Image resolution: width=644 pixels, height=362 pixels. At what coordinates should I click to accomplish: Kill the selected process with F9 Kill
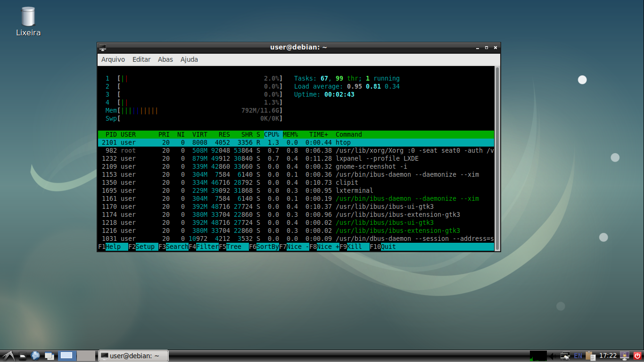(351, 247)
